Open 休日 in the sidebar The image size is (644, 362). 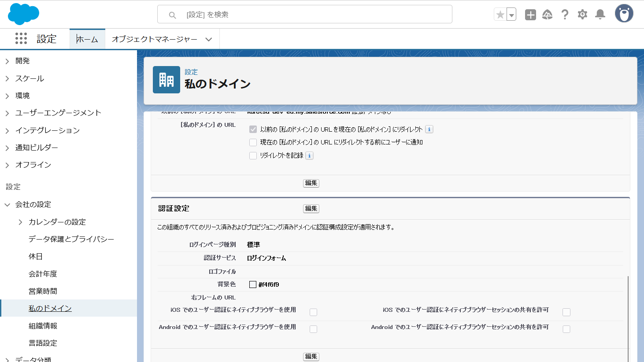(36, 256)
